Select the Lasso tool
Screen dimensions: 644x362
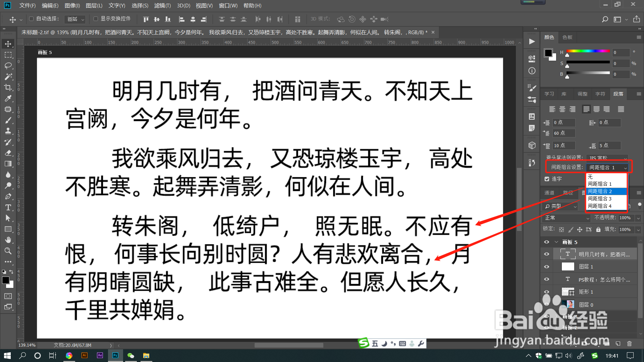click(x=8, y=66)
